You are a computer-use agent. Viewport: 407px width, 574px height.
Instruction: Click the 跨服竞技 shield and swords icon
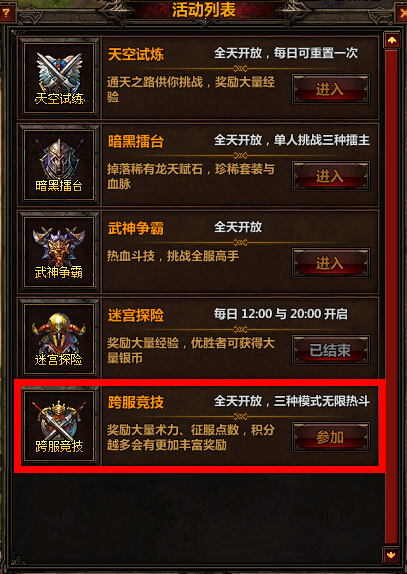[59, 426]
